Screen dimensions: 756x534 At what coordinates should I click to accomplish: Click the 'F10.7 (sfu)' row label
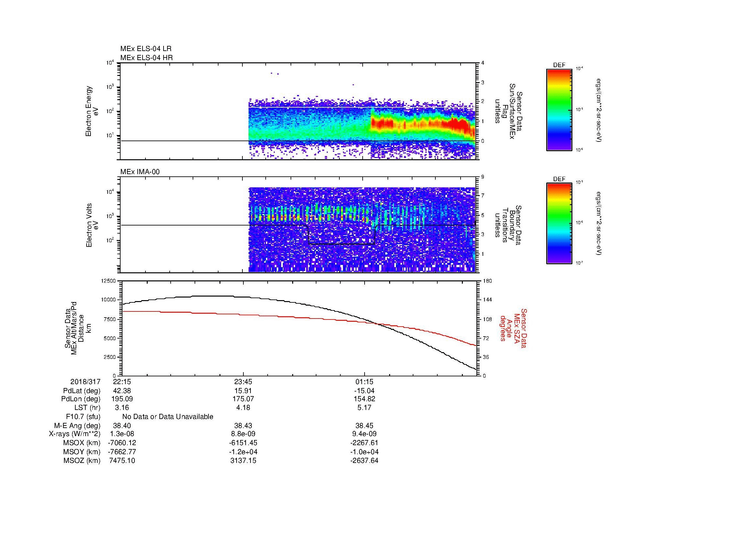(83, 417)
